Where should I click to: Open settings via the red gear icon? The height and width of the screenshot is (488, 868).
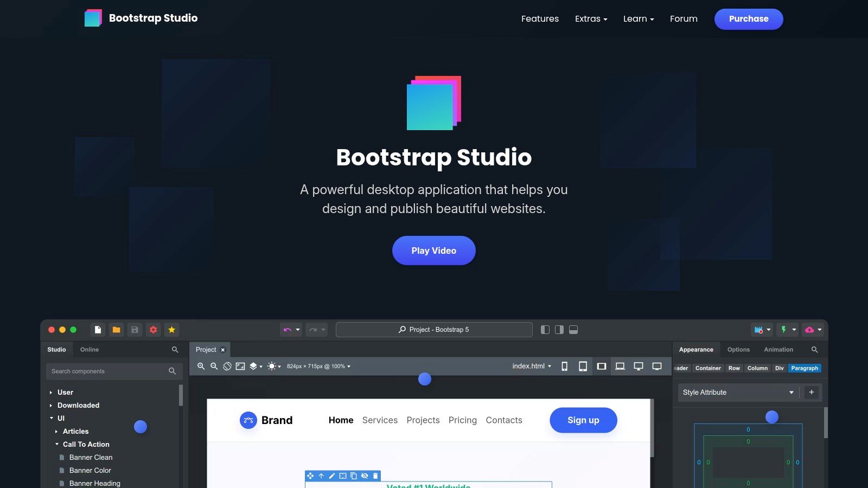pos(153,330)
